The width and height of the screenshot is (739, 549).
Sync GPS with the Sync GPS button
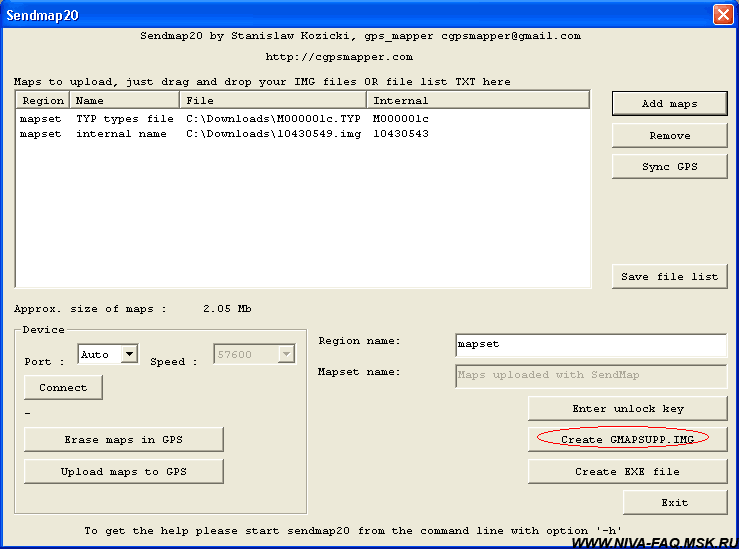(669, 167)
